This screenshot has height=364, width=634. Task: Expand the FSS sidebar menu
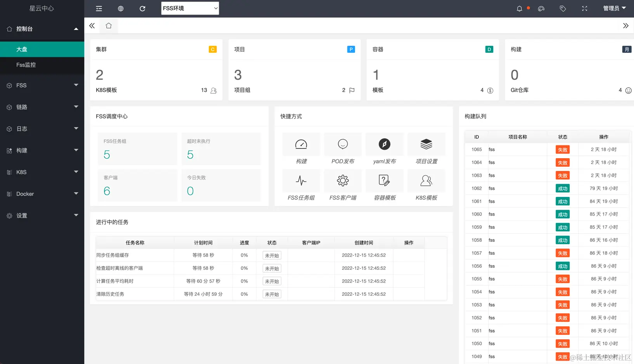coord(42,85)
